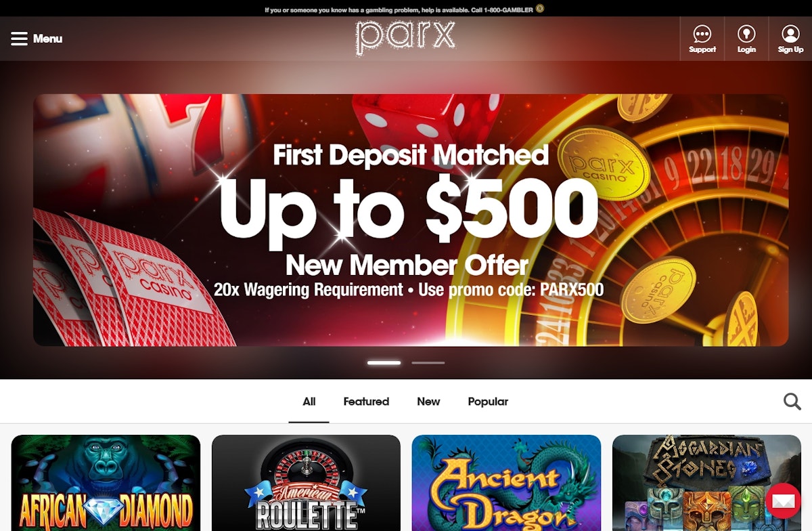This screenshot has width=812, height=531.
Task: Select the first banner slide indicator
Action: (384, 363)
